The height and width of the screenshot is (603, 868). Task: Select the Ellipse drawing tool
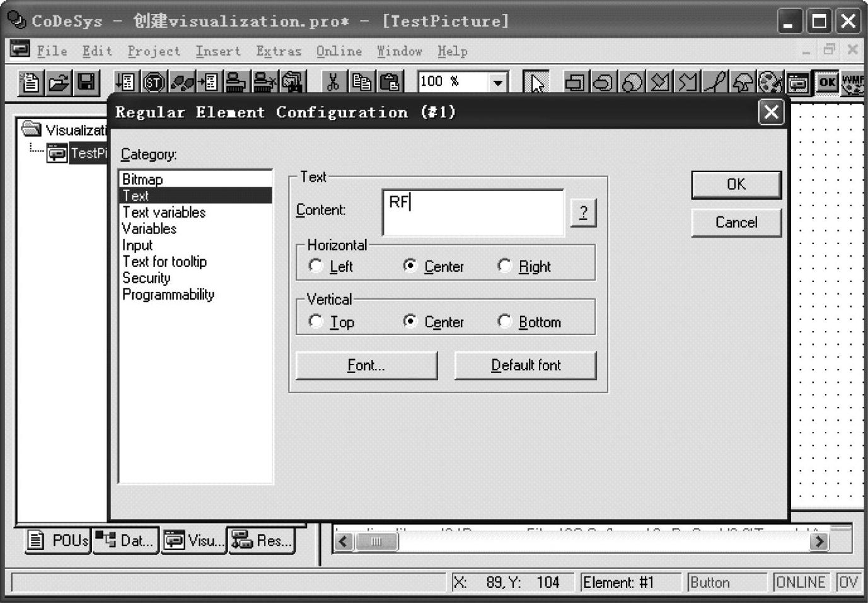(631, 83)
